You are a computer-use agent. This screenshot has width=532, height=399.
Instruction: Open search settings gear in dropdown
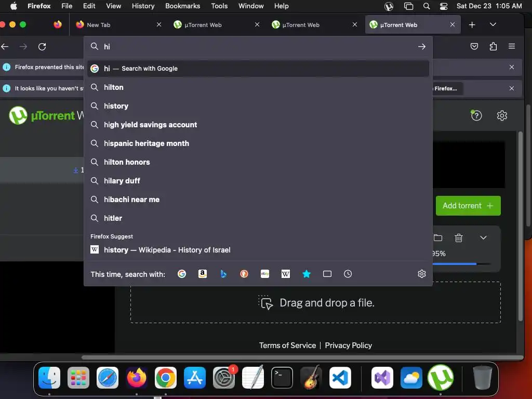(422, 274)
